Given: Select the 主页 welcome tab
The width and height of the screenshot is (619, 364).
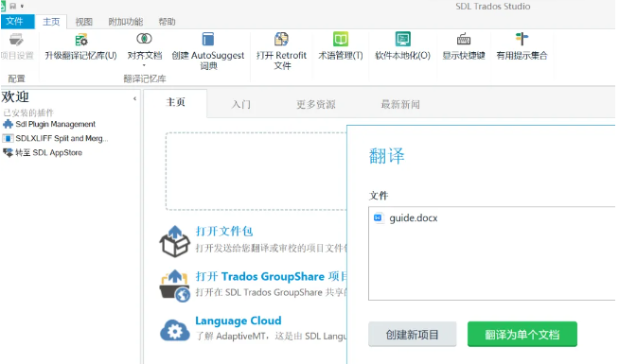Looking at the screenshot, I should click(x=175, y=103).
